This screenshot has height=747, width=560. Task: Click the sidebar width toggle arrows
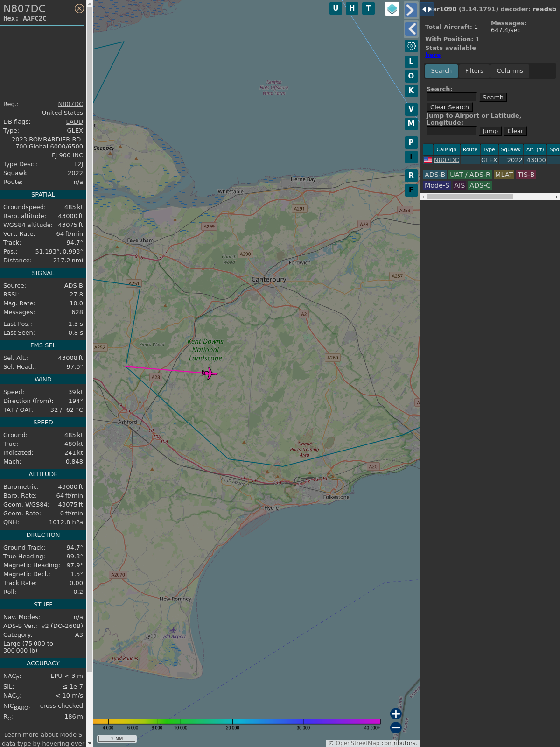tap(427, 9)
